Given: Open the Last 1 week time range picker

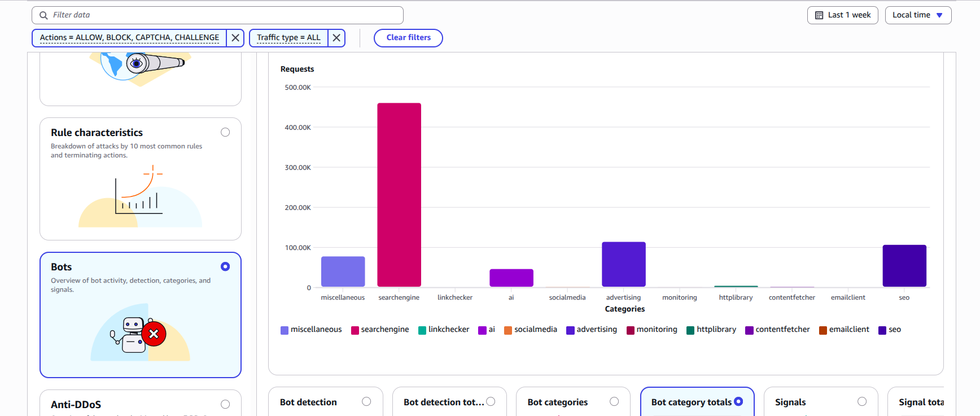Looking at the screenshot, I should (x=843, y=15).
